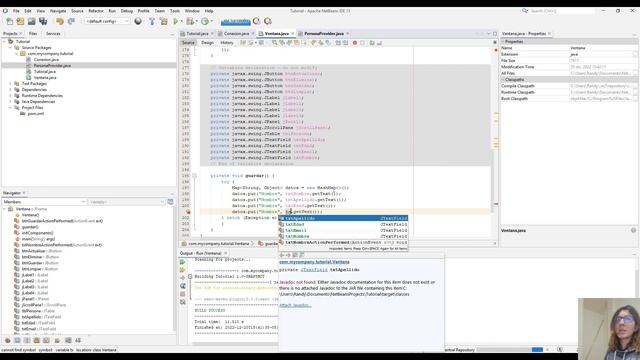
Task: Click com.mycompany.tutorial.Ventana link in Javadoc popup
Action: (x=314, y=262)
